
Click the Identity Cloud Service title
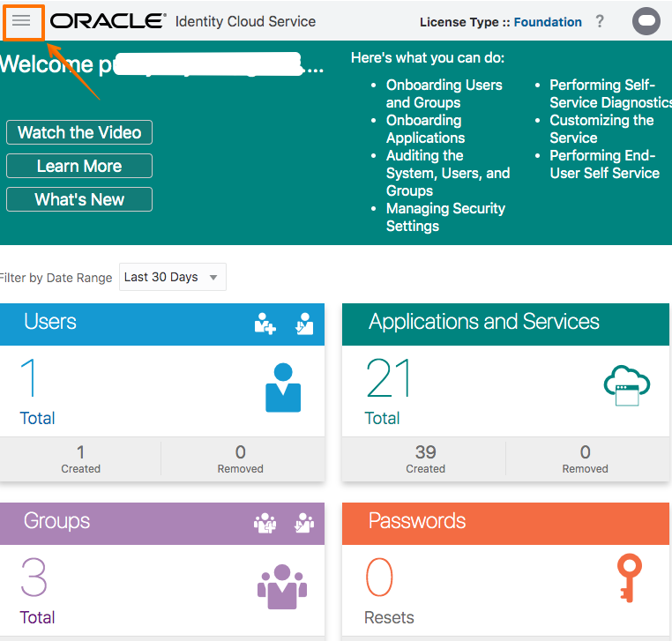pos(245,21)
